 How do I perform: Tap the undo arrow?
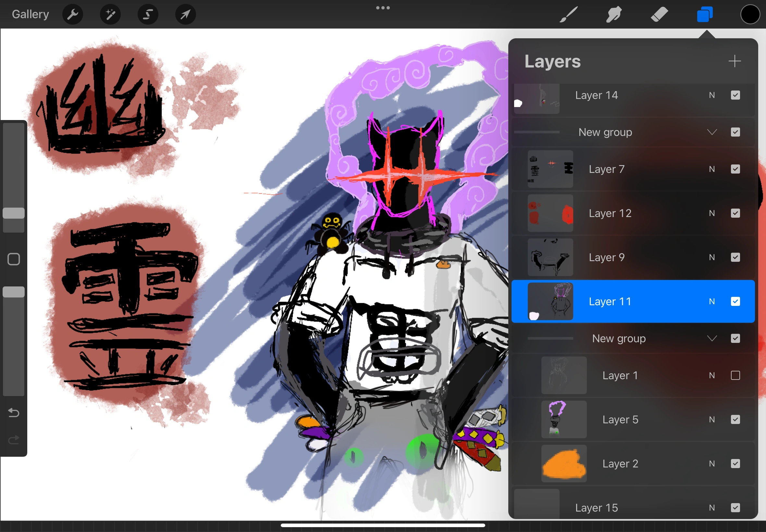point(13,413)
